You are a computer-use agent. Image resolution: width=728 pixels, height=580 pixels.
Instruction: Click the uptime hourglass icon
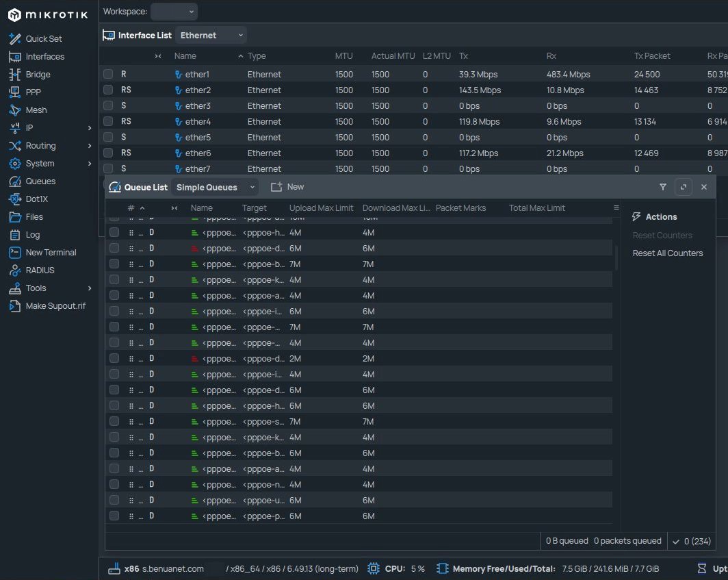(702, 569)
